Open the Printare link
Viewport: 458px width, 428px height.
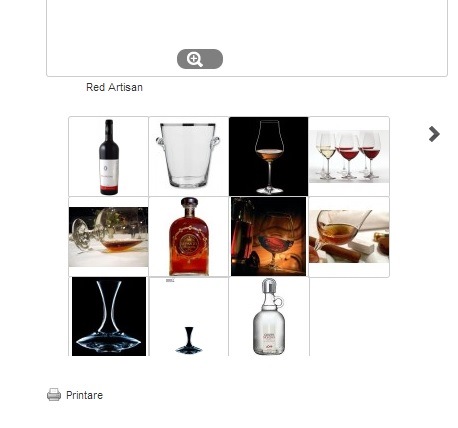point(84,395)
